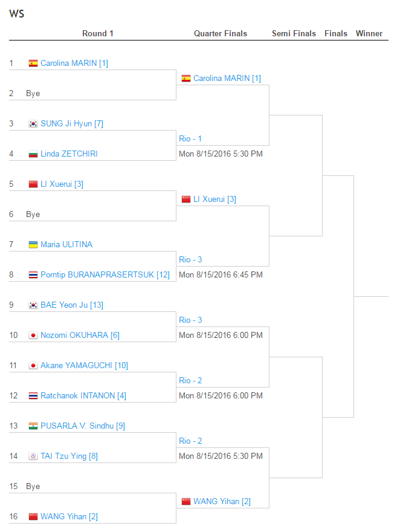Click the Korean flag next to SUNG Ji Hyun
Viewport: 400px width, 532px height.
33,124
